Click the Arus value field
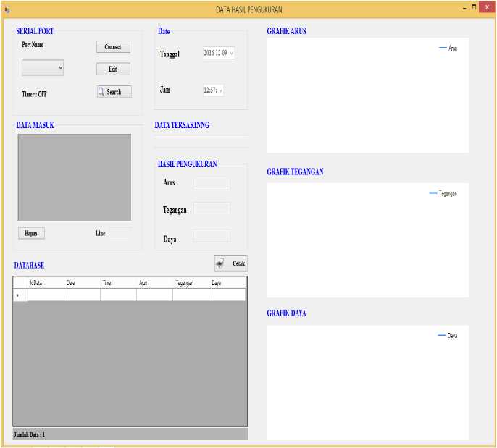The height and width of the screenshot is (448, 497). [212, 183]
